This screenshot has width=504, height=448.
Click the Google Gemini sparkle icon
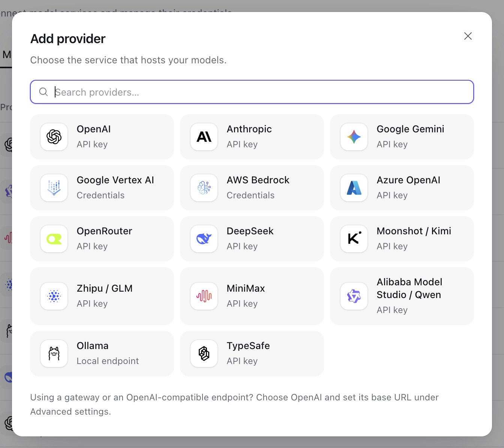click(354, 137)
